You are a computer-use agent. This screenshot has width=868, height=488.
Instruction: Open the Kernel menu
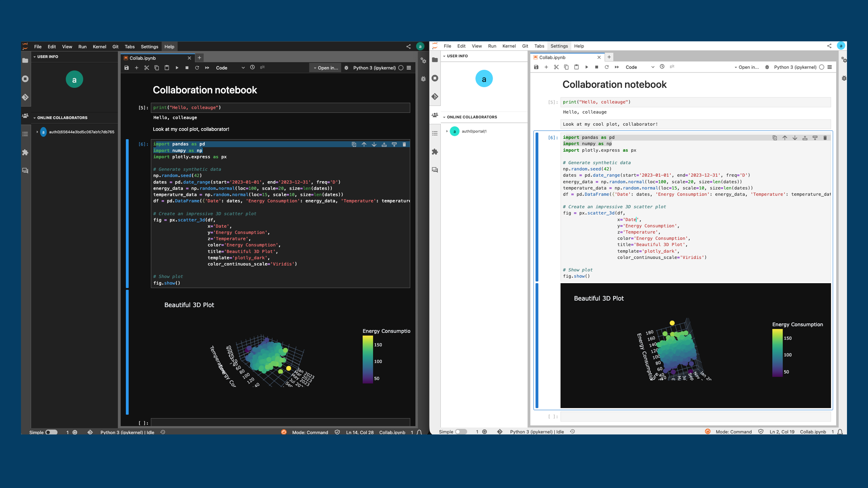click(x=99, y=46)
